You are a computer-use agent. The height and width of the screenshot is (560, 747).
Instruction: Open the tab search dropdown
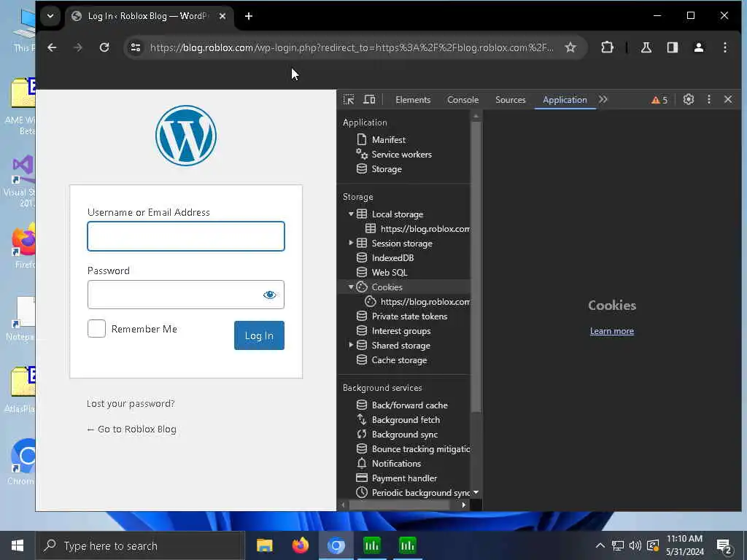pyautogui.click(x=50, y=16)
